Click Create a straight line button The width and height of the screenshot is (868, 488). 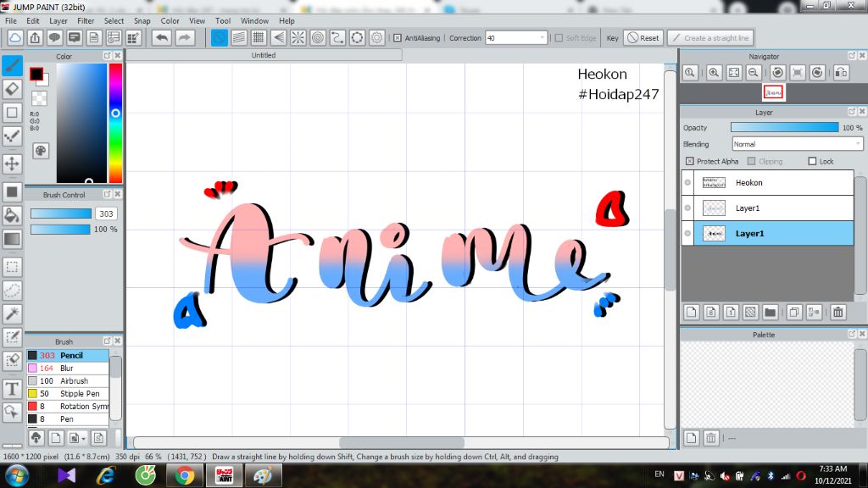(x=710, y=37)
